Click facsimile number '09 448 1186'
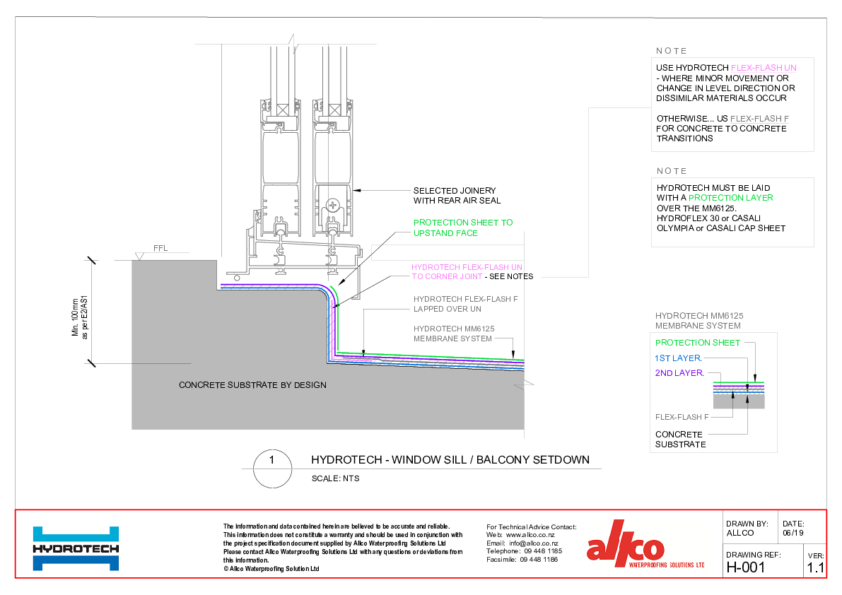Viewport: 842px width, 595px height. pyautogui.click(x=539, y=560)
